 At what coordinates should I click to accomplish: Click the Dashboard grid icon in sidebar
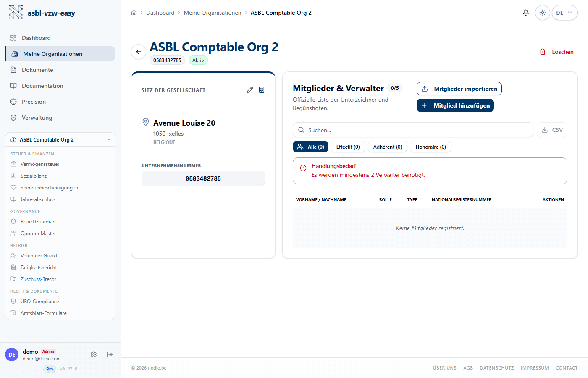click(13, 38)
